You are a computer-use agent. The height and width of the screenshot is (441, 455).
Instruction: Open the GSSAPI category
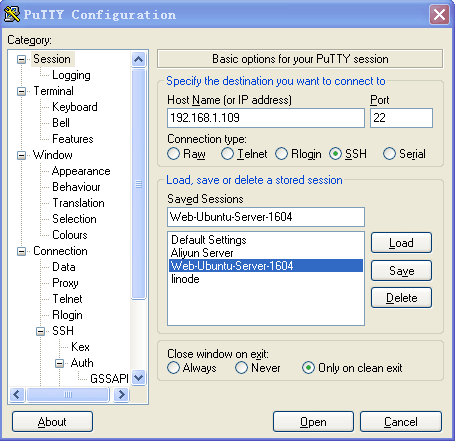tap(109, 379)
